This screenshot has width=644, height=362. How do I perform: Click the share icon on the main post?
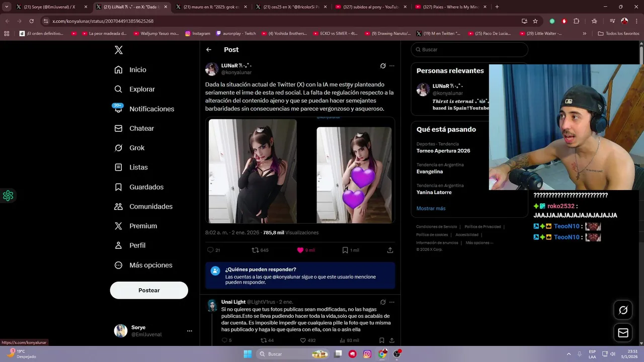coord(390,250)
